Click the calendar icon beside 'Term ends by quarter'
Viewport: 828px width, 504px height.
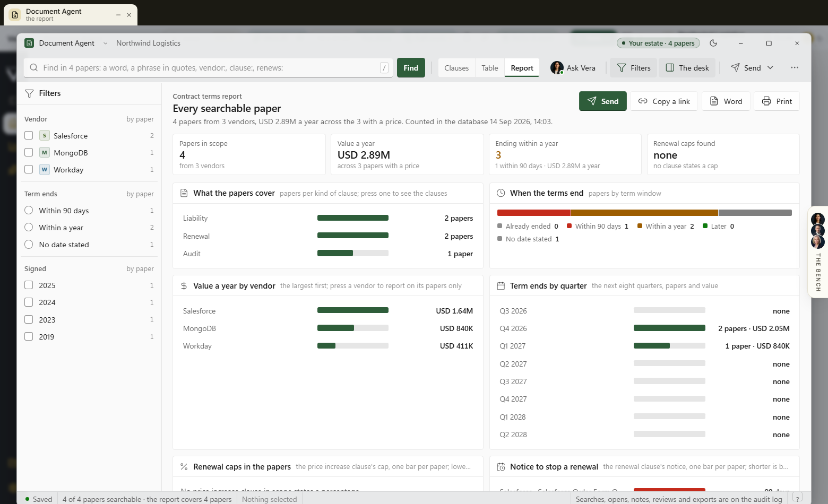tap(501, 286)
